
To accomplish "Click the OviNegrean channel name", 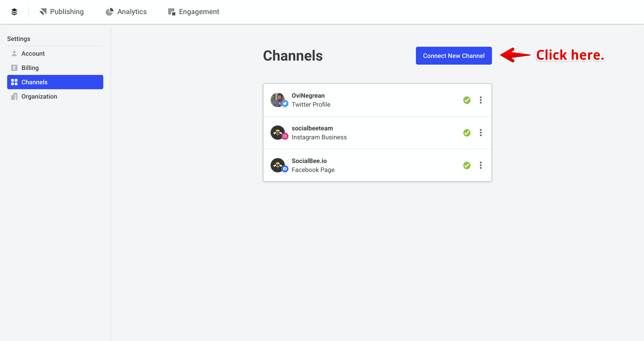I will (308, 95).
